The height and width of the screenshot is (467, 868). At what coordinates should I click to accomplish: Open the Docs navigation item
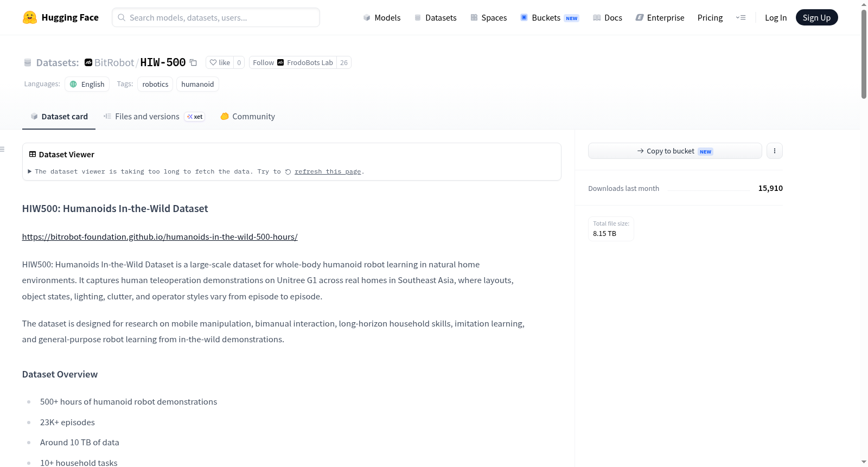[x=608, y=17]
